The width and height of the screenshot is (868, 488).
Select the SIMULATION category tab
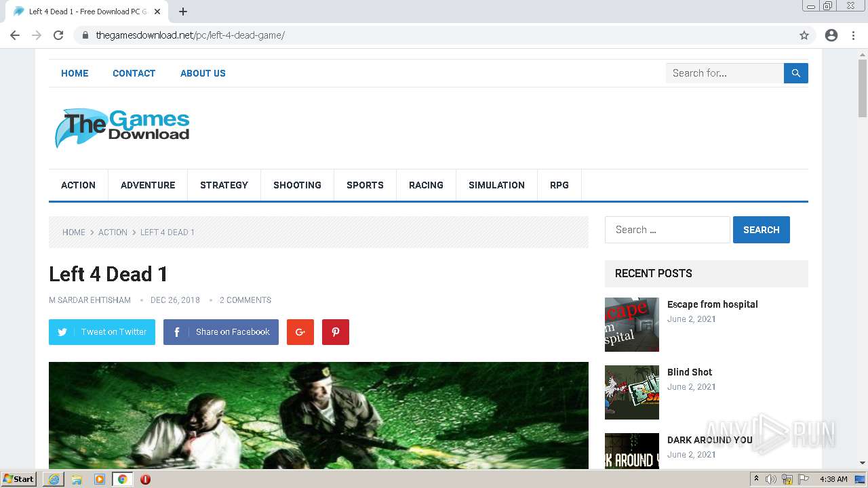coord(497,185)
